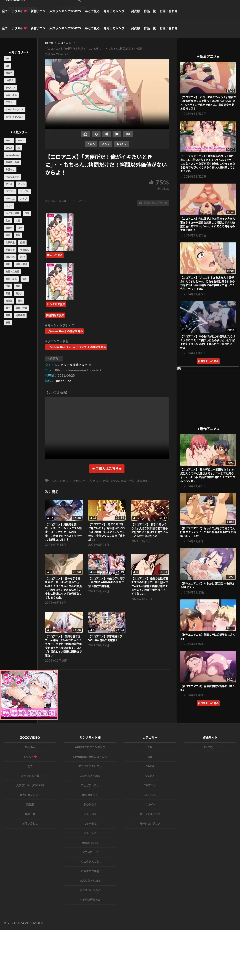240x980 pixels.
Task: Select the 2D tag in the sidebar categories
Action: 7,59
